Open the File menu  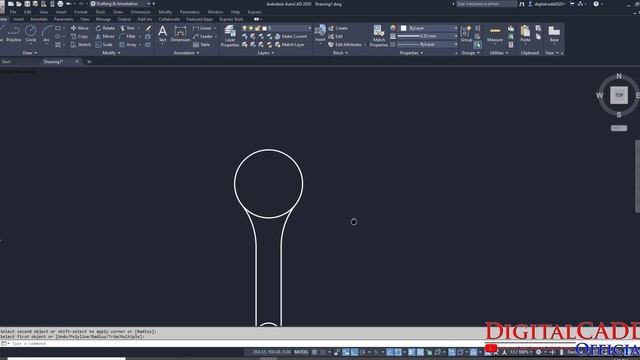13,12
